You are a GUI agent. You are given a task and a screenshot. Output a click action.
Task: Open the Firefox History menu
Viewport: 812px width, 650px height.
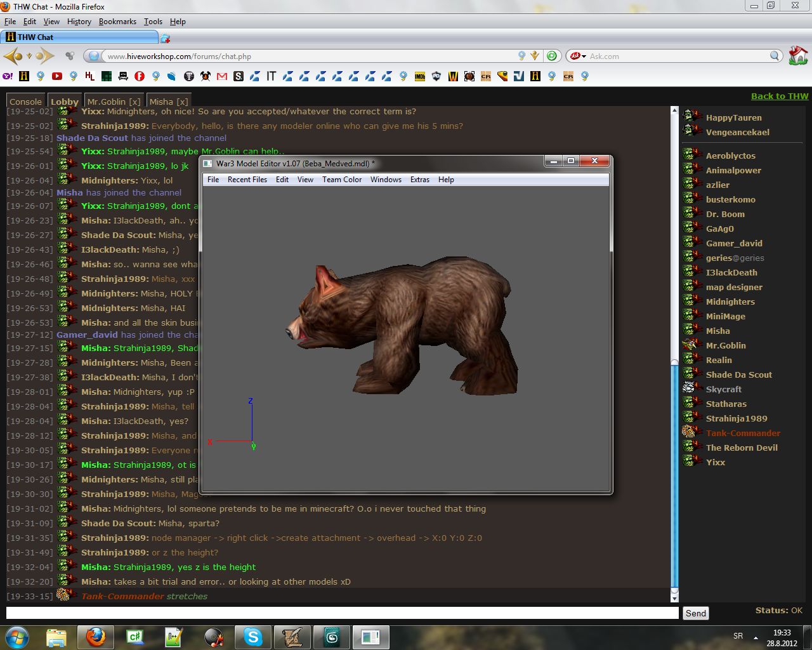[79, 22]
